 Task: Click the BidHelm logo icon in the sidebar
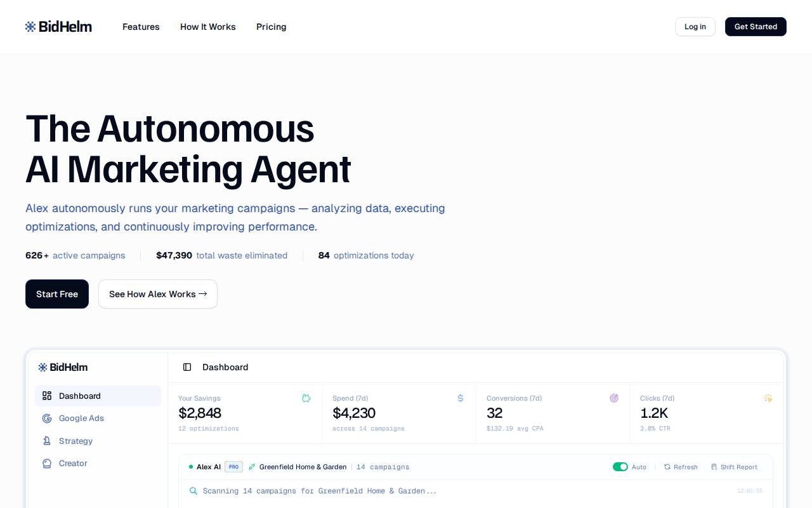click(43, 367)
